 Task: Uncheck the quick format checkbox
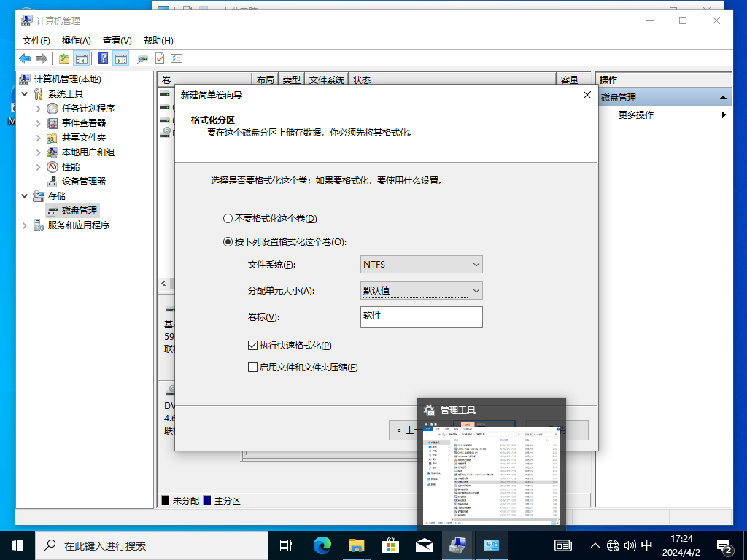(253, 346)
